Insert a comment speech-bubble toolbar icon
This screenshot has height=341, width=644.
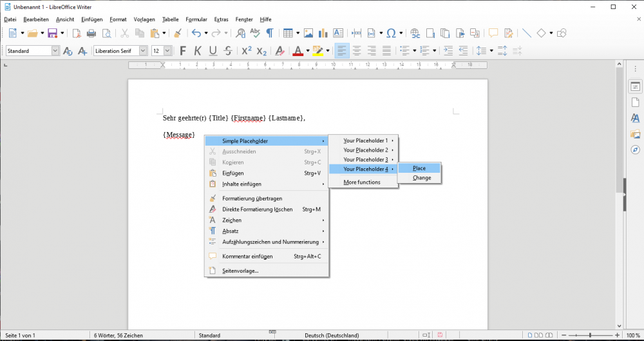(x=493, y=34)
